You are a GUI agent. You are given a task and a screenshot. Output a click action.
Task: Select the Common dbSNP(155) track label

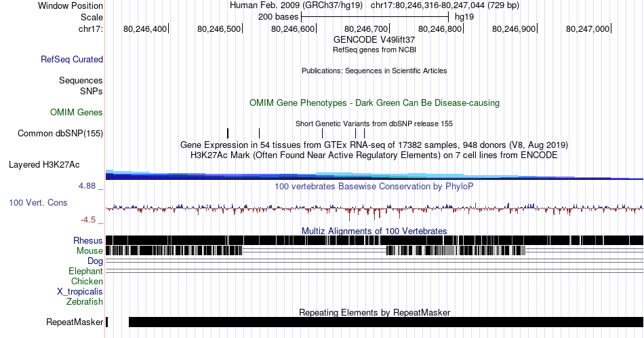(60, 133)
